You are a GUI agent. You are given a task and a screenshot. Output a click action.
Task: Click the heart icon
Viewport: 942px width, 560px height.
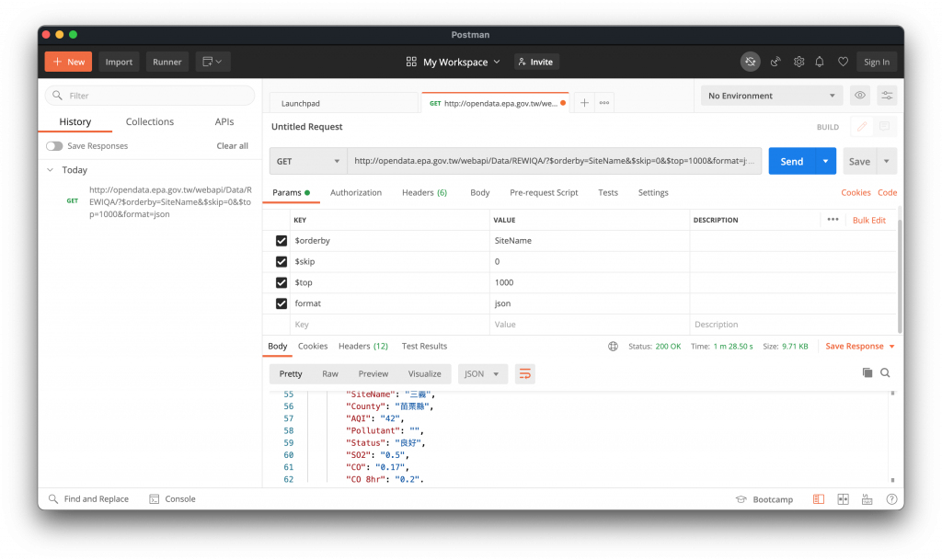[x=843, y=62]
